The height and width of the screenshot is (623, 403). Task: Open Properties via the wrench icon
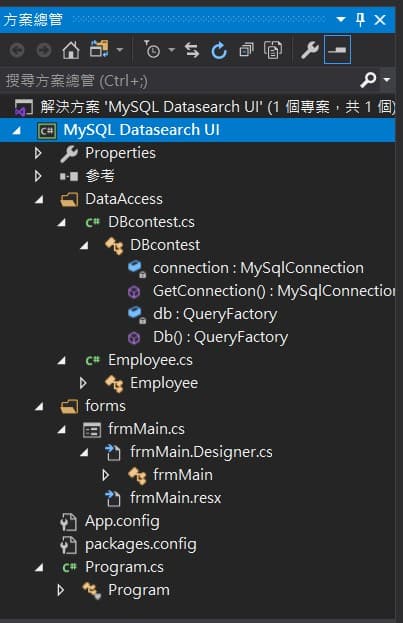(x=310, y=50)
